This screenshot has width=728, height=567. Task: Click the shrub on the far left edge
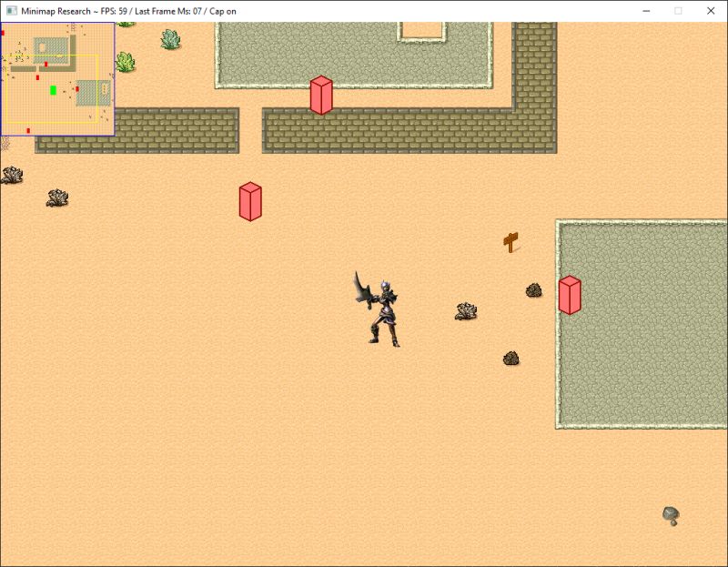14,173
